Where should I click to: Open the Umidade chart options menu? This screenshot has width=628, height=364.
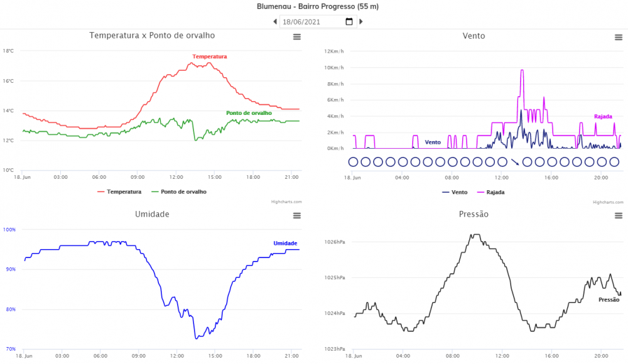(297, 215)
